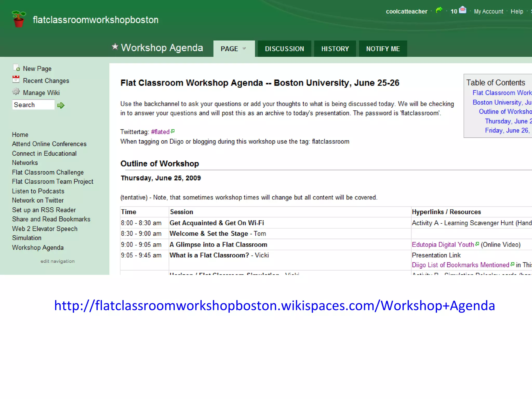Expand the PAGE tab dropdown arrow
532x399 pixels.
tap(244, 49)
